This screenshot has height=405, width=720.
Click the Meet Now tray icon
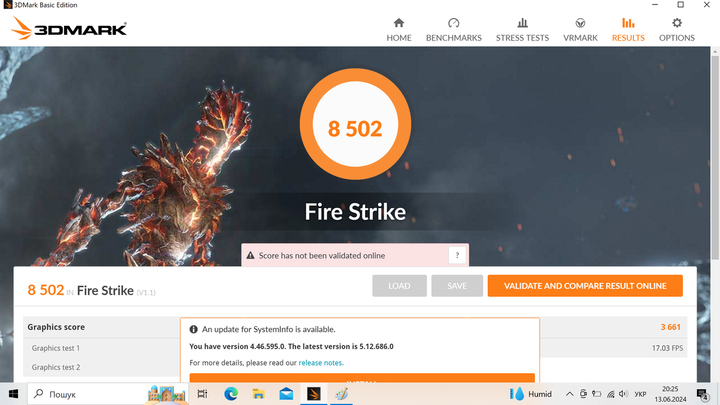[583, 394]
